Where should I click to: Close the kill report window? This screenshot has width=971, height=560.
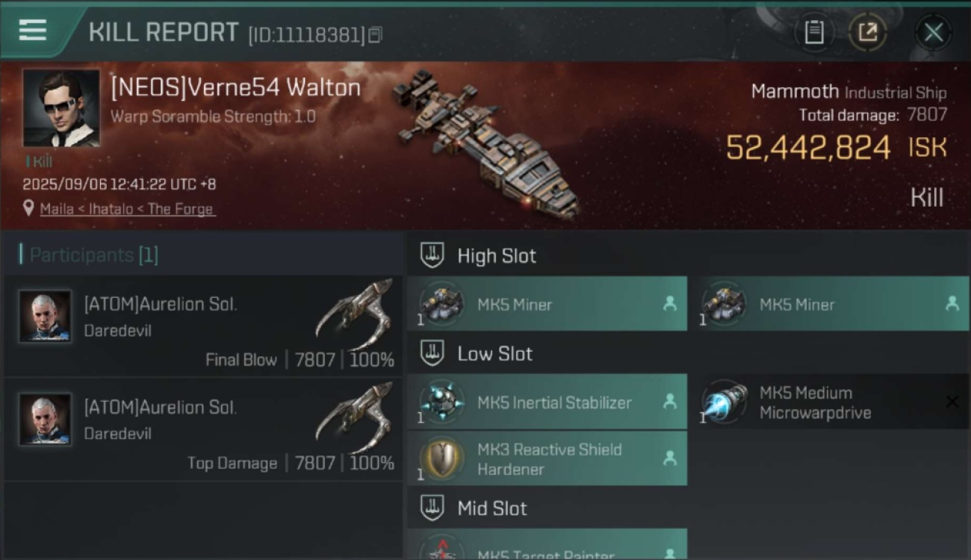pos(934,33)
